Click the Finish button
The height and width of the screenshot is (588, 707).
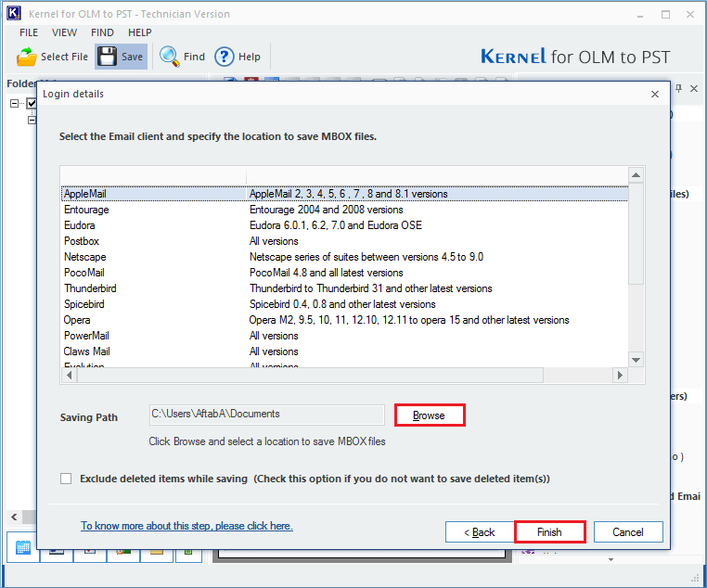549,532
